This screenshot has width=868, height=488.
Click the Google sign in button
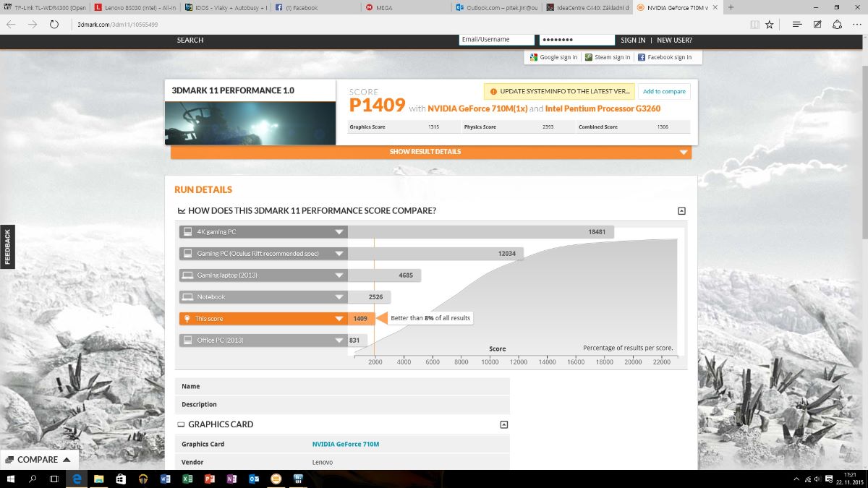tap(553, 57)
